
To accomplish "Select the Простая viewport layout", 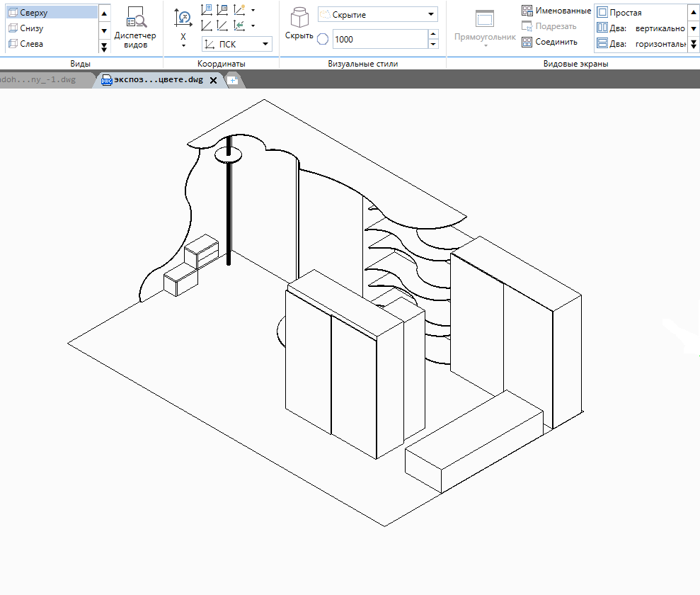I will (641, 13).
